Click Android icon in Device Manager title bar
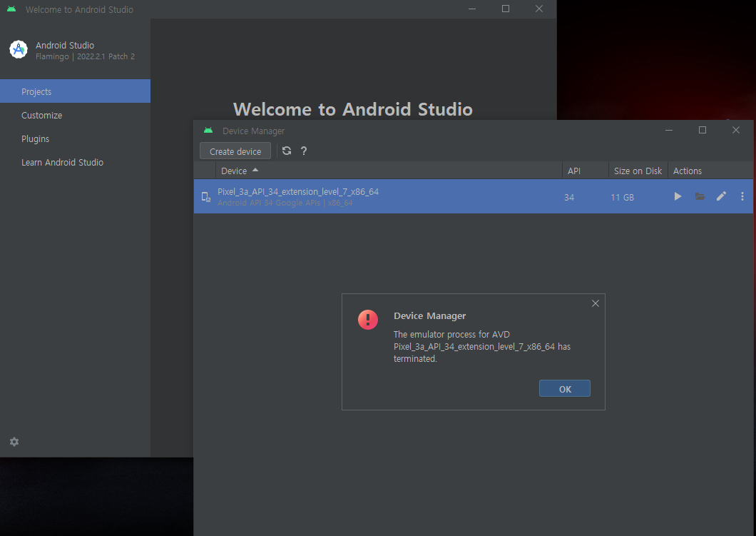Viewport: 756px width, 536px height. 208,131
